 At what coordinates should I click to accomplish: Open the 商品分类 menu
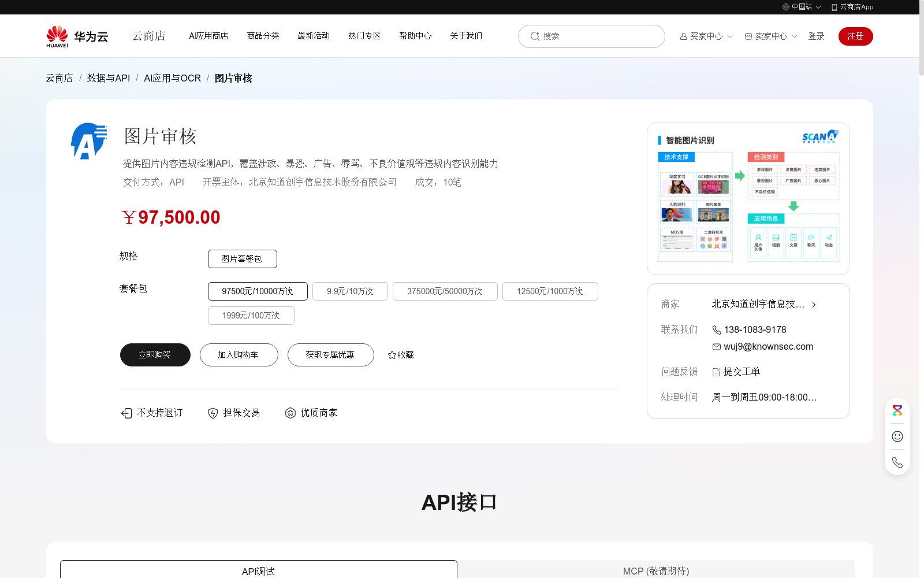pos(263,36)
